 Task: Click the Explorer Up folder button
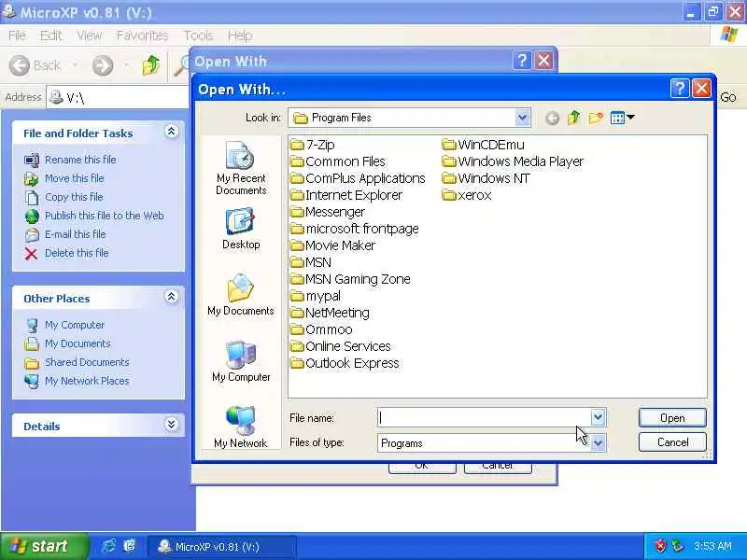(151, 65)
